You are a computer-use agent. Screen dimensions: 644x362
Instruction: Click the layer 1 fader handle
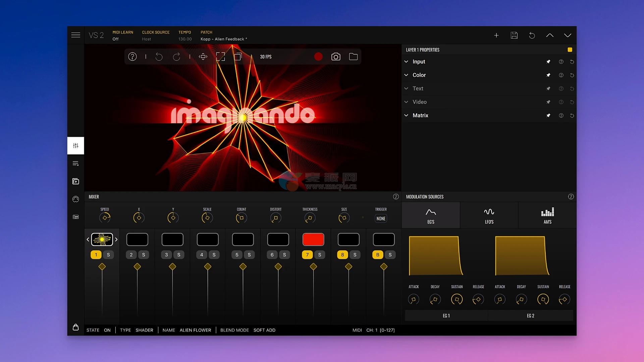pos(102,267)
